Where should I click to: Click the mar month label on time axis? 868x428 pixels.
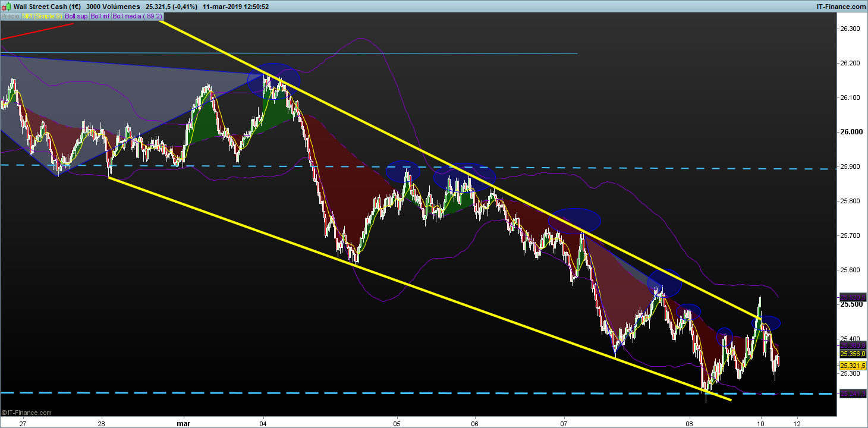(184, 424)
